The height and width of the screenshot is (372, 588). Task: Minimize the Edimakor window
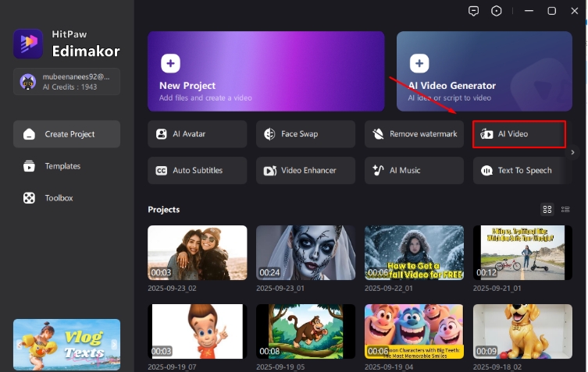529,11
